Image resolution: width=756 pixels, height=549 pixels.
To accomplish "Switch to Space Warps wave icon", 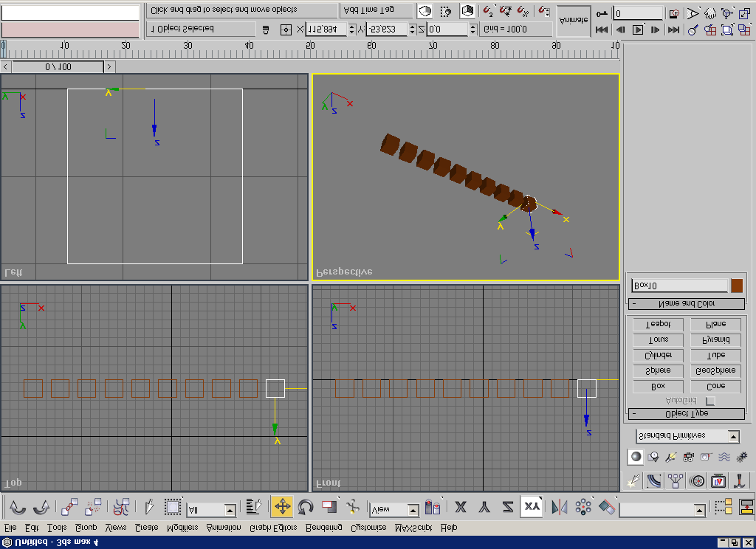I will 724,457.
